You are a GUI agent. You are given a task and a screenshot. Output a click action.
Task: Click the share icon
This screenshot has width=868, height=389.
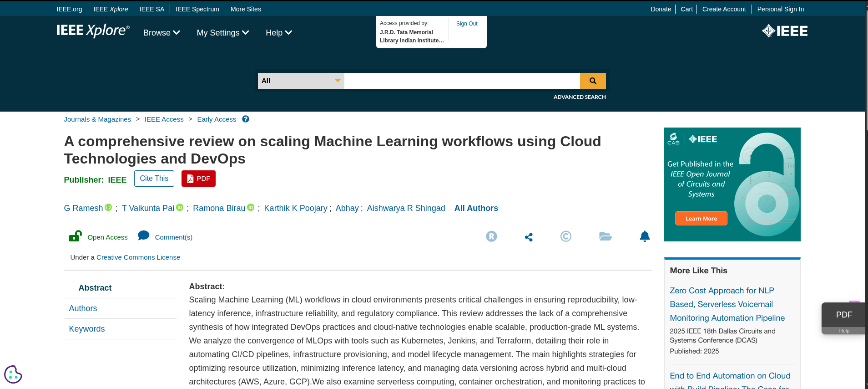529,237
